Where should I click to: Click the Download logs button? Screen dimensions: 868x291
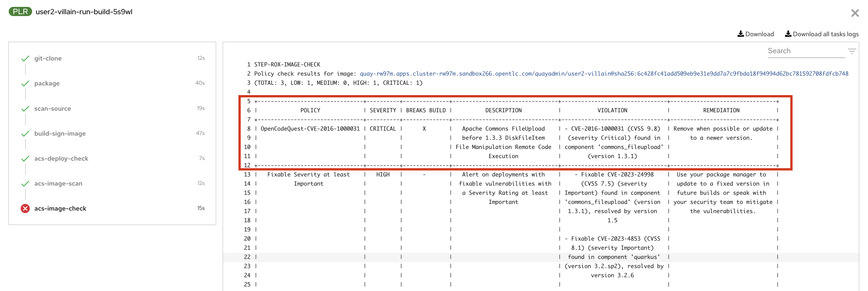point(756,35)
